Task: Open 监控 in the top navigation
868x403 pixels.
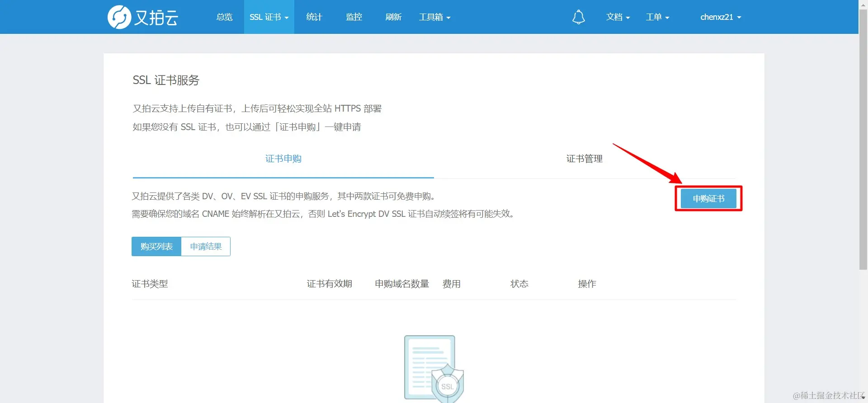Action: pos(354,17)
